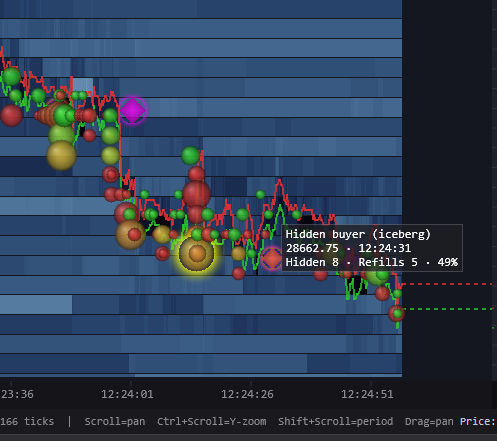This screenshot has height=441, width=497.
Task: Click the '166 ticks' status text
Action: tap(27, 421)
